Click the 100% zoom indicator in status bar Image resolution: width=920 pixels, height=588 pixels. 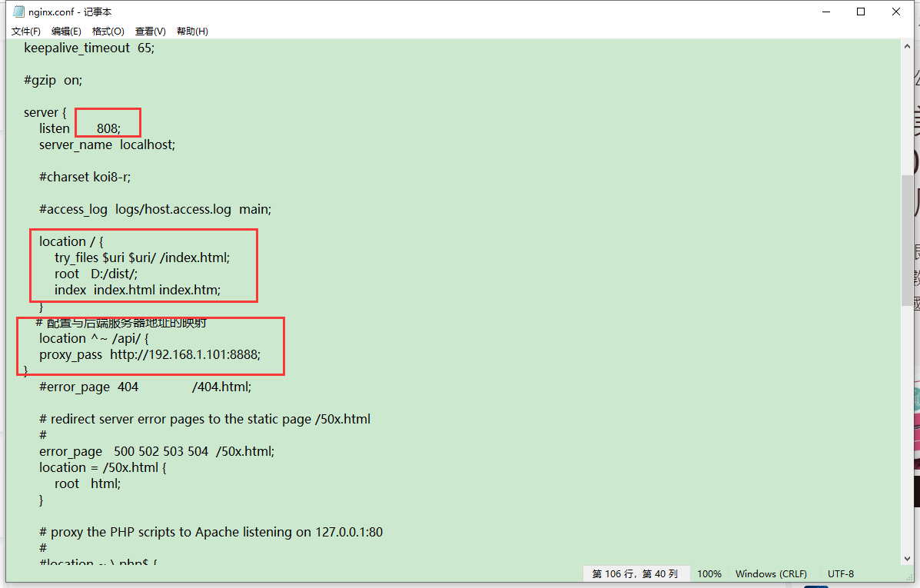(709, 573)
